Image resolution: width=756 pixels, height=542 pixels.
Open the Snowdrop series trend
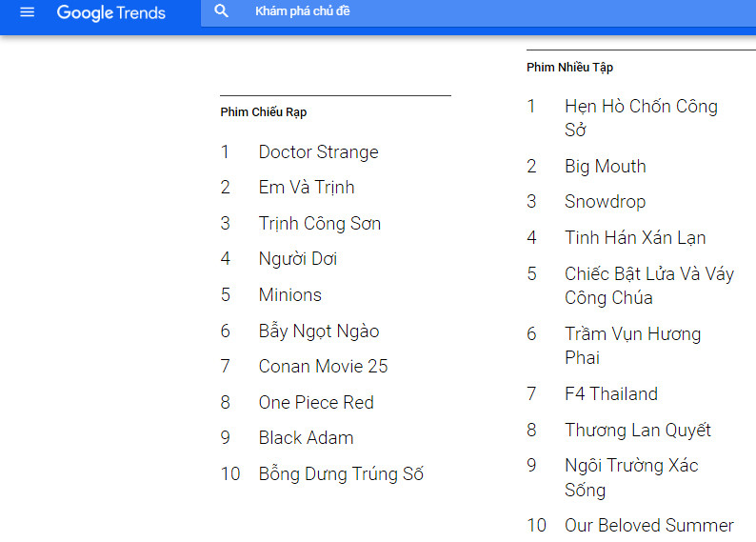click(x=605, y=202)
